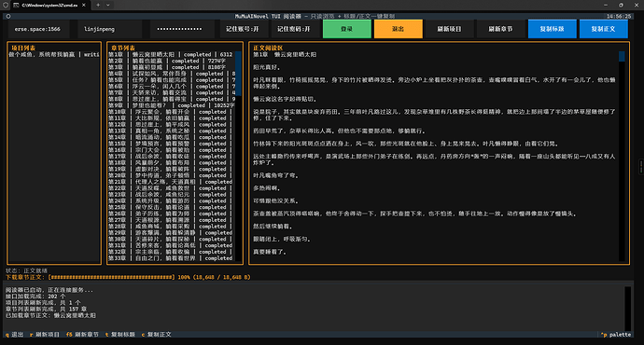Click the blue 复制标题 button
The width and height of the screenshot is (644, 345).
click(552, 29)
